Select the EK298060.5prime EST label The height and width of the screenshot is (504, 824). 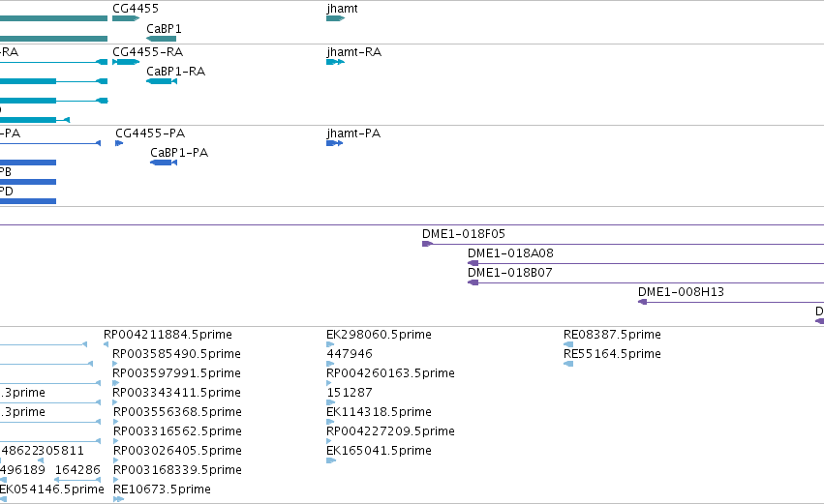point(379,335)
